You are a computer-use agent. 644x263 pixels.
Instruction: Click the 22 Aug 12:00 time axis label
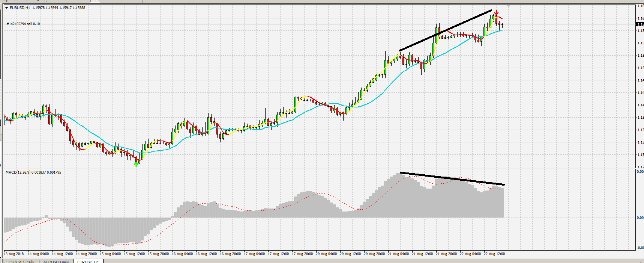pos(494,254)
